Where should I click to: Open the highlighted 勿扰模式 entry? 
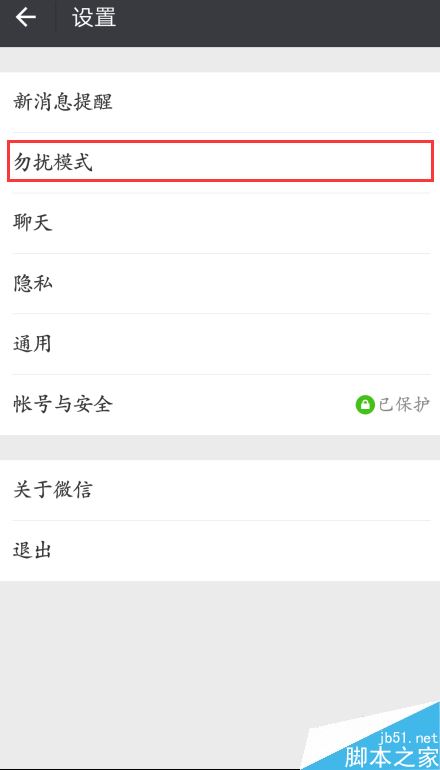[x=220, y=162]
